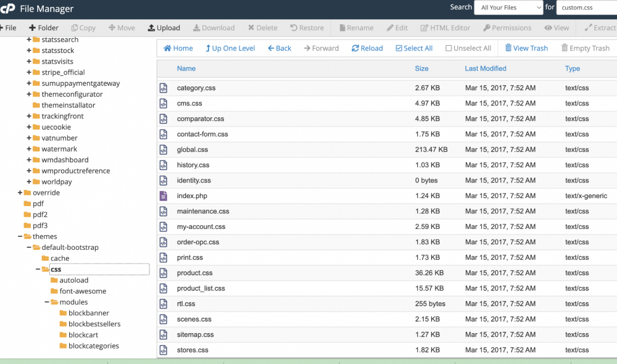Upload a file using the Upload icon
This screenshot has width=617, height=364.
coord(164,27)
